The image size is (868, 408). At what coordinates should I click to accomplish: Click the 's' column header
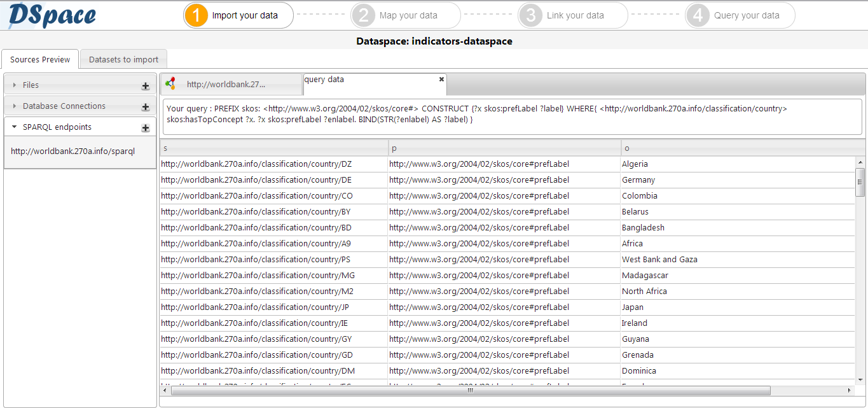click(x=273, y=148)
